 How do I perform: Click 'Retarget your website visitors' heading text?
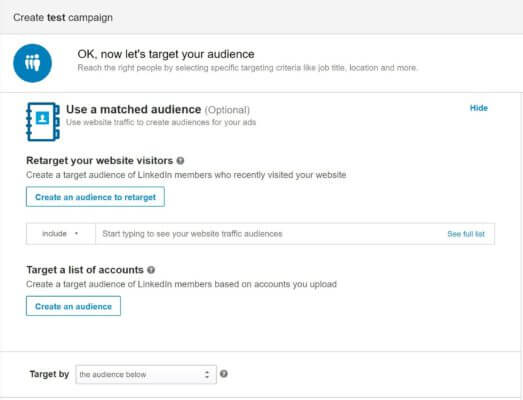100,160
